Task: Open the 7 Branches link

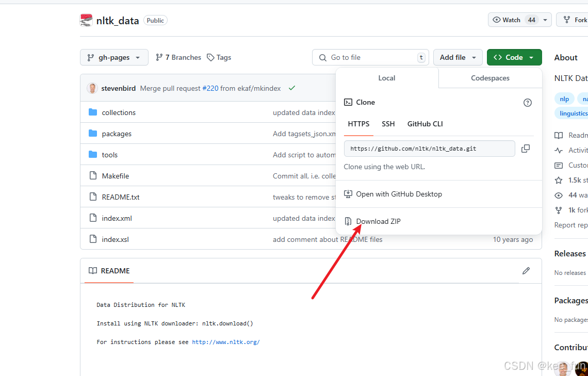Action: [x=178, y=57]
